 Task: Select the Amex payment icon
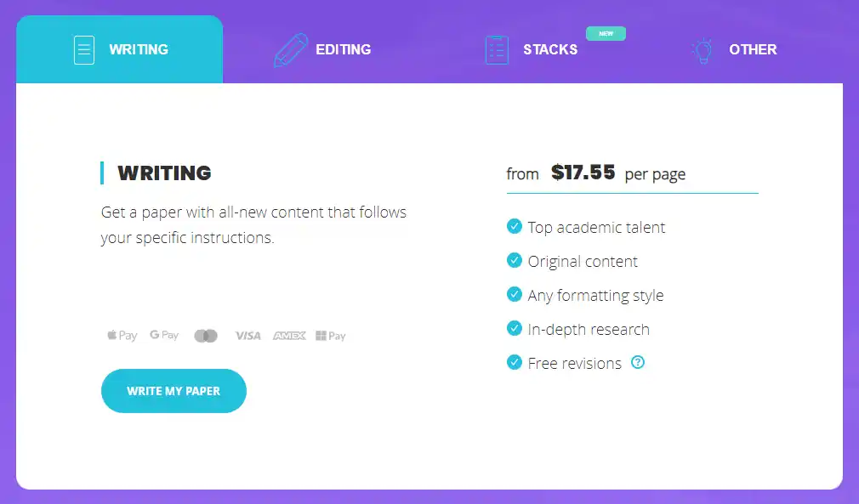tap(288, 335)
